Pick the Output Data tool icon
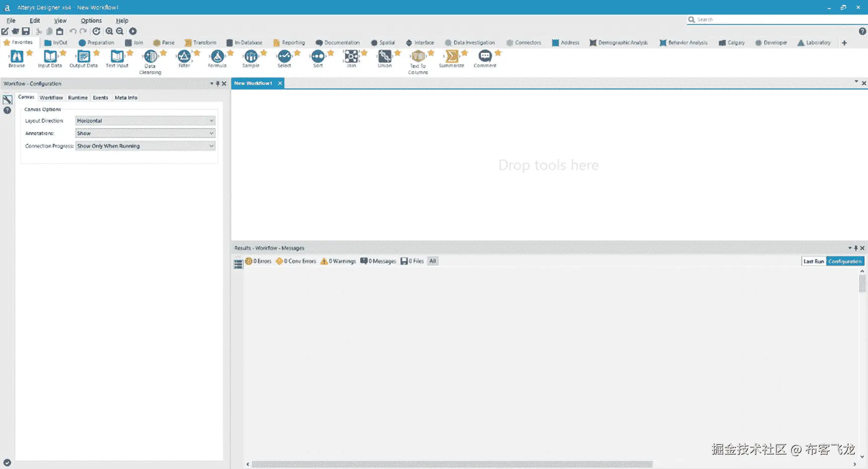The height and width of the screenshot is (469, 868). click(84, 56)
